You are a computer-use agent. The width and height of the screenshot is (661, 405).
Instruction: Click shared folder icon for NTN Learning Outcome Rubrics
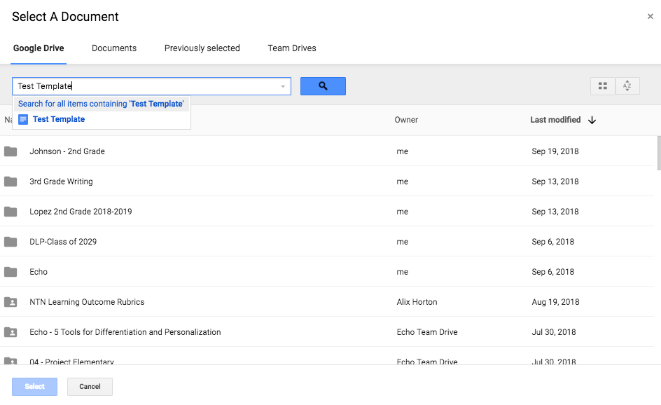tap(11, 302)
